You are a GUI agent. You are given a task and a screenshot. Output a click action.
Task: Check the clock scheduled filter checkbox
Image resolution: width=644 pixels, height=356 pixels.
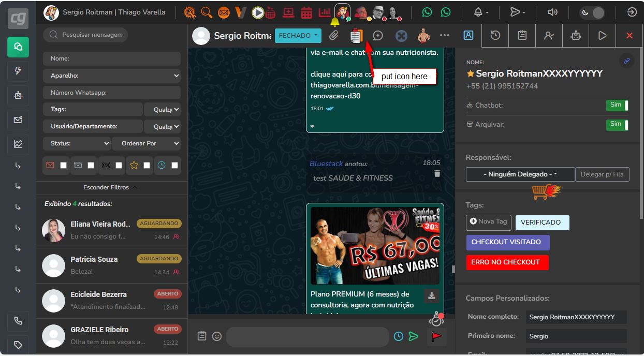click(x=175, y=166)
